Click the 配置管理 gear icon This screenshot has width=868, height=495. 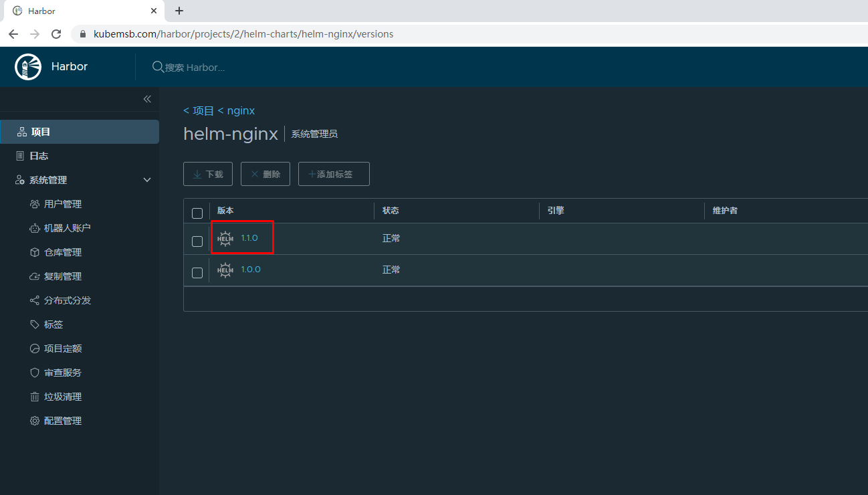click(x=35, y=421)
